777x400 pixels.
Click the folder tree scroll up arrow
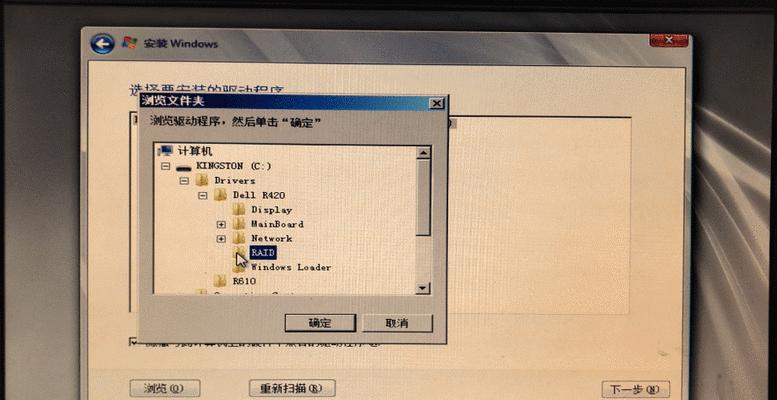[x=423, y=153]
